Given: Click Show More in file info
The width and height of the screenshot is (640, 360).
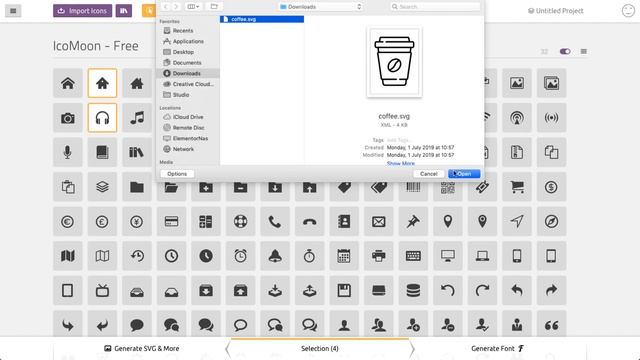Looking at the screenshot, I should coord(400,163).
